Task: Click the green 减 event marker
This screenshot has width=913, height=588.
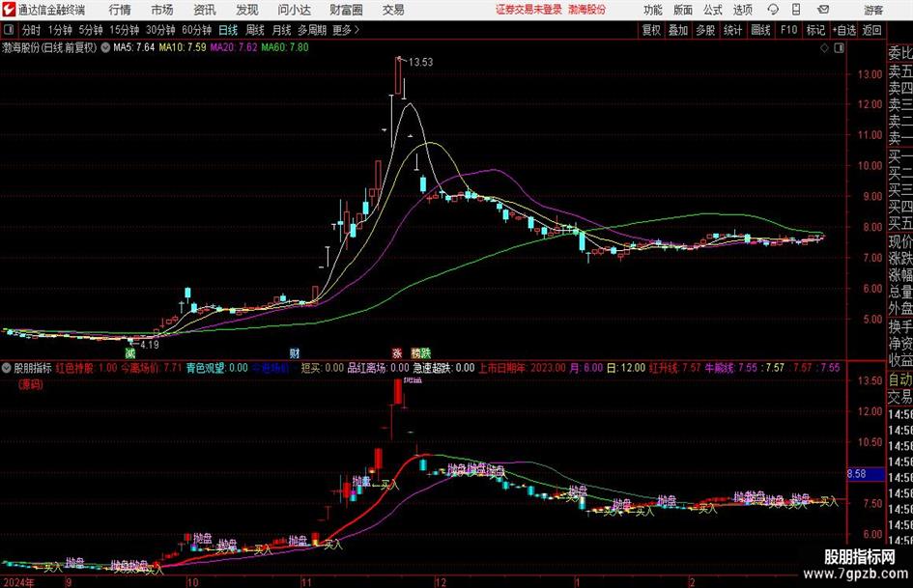Action: 130,353
